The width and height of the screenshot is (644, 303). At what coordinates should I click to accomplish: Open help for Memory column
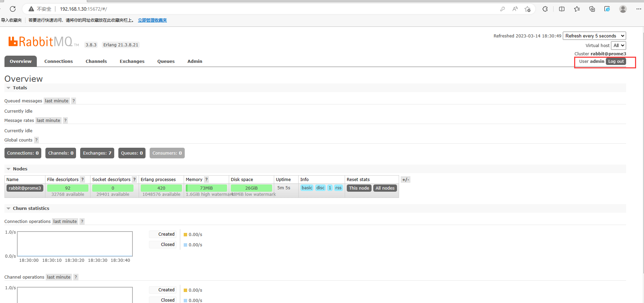click(206, 179)
